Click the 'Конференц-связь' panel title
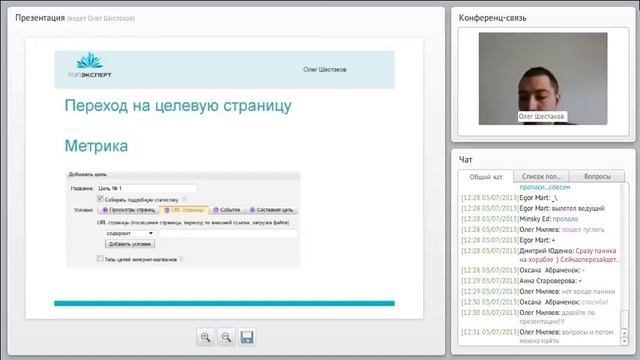 [x=492, y=18]
